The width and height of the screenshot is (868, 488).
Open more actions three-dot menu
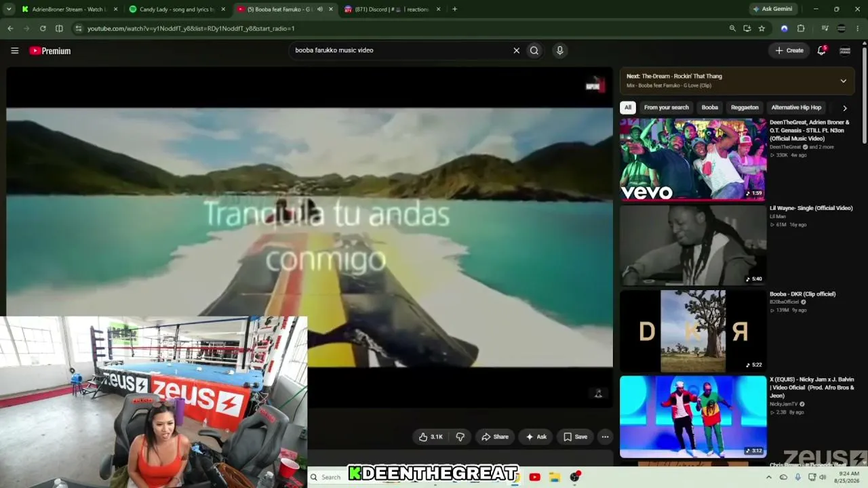pos(605,436)
